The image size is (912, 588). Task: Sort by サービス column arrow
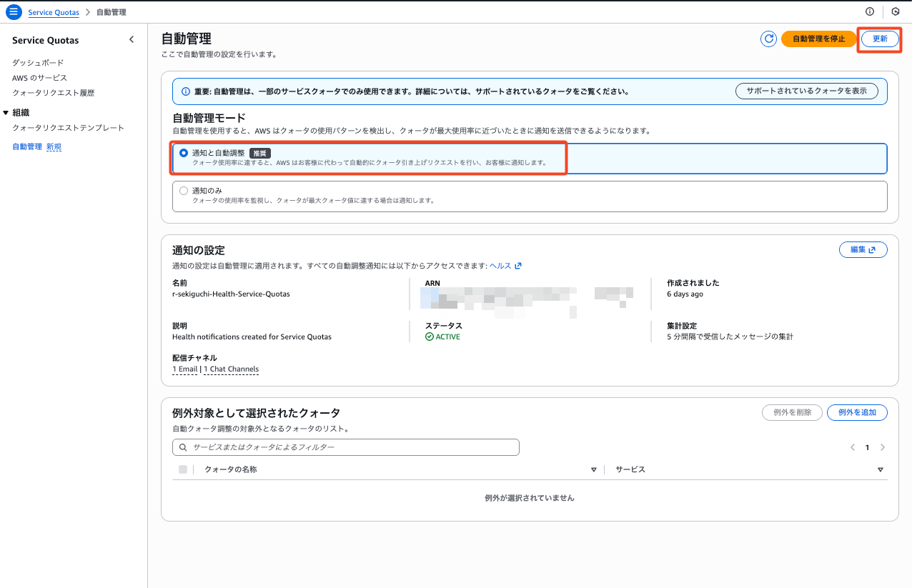click(880, 470)
